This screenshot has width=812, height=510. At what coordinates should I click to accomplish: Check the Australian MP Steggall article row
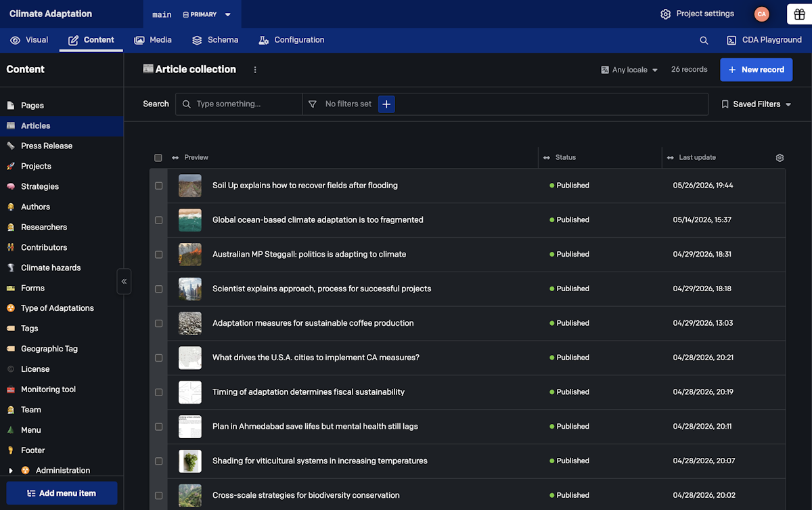coord(158,255)
